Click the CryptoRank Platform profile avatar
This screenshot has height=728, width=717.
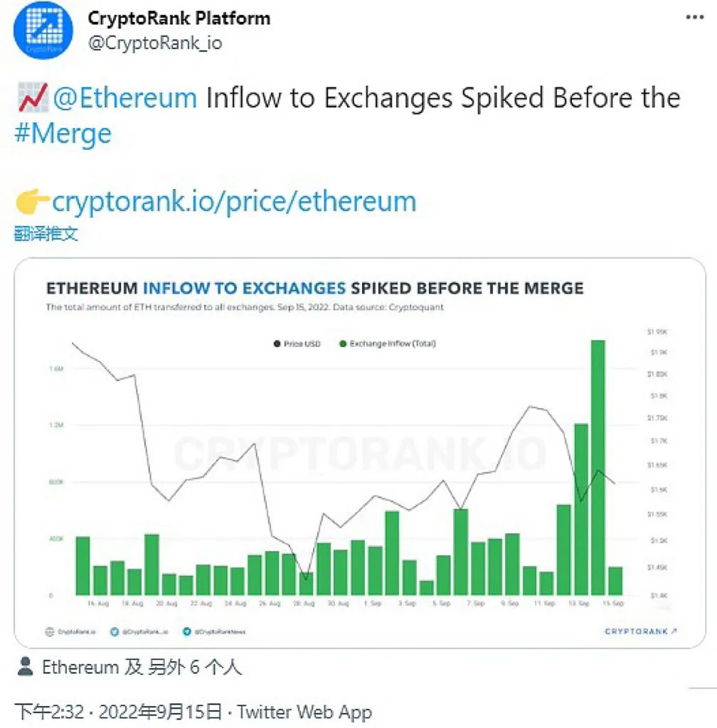click(x=43, y=30)
